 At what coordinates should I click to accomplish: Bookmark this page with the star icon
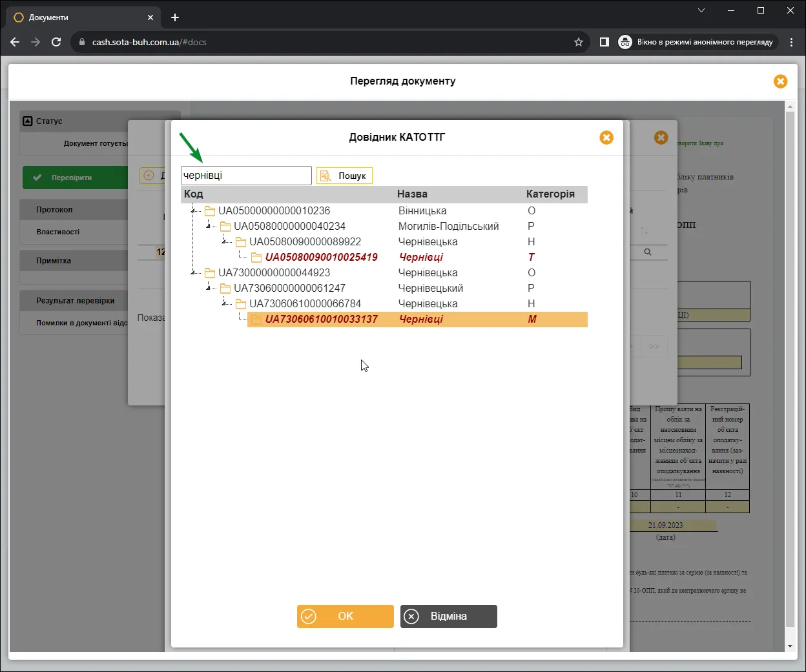(579, 42)
